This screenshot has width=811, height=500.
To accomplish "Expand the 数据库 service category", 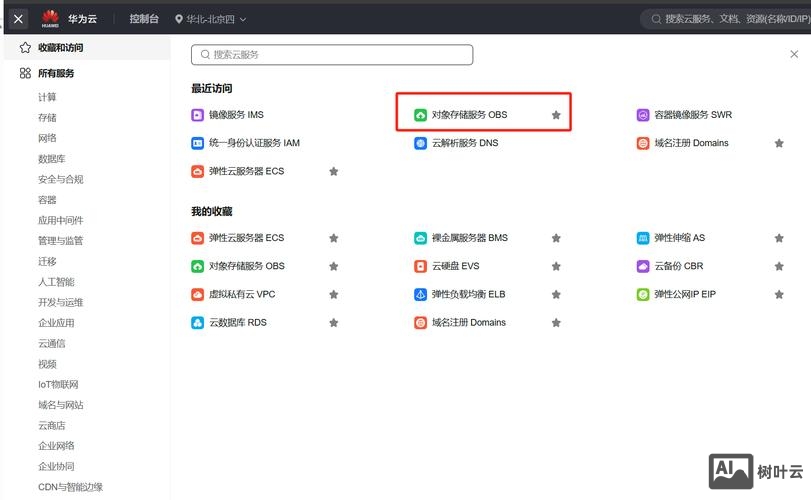I will pyautogui.click(x=52, y=159).
